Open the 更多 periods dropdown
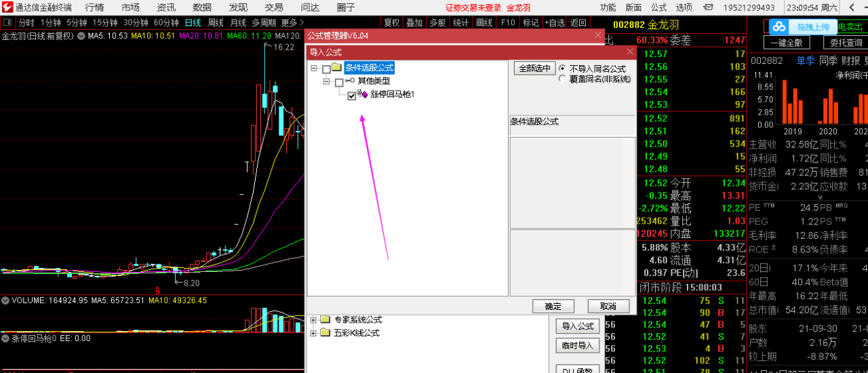The width and height of the screenshot is (868, 373). click(x=292, y=22)
